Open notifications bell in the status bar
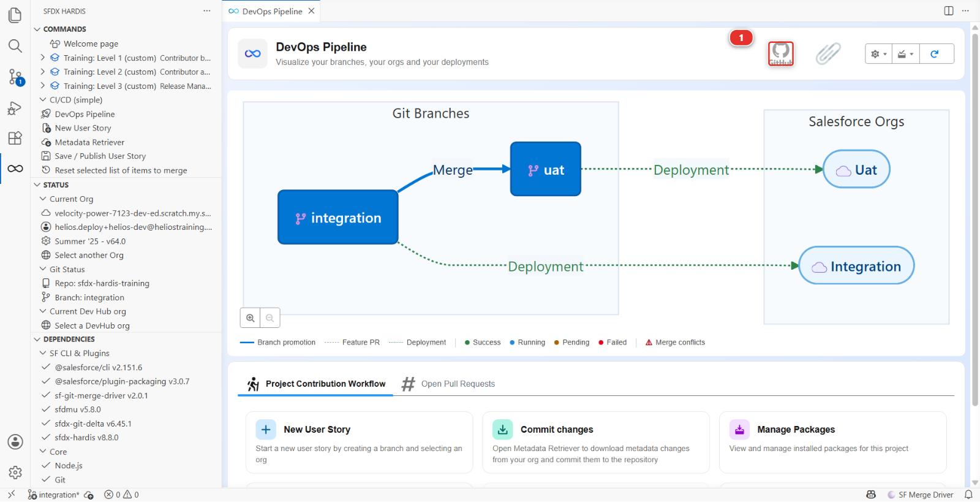This screenshot has width=980, height=502. [x=968, y=495]
